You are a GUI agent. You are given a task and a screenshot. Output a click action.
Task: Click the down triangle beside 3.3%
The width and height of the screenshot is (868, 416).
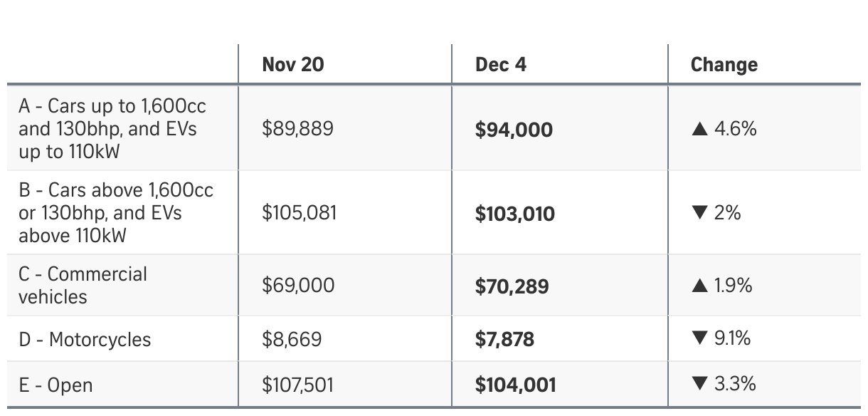[x=699, y=385]
